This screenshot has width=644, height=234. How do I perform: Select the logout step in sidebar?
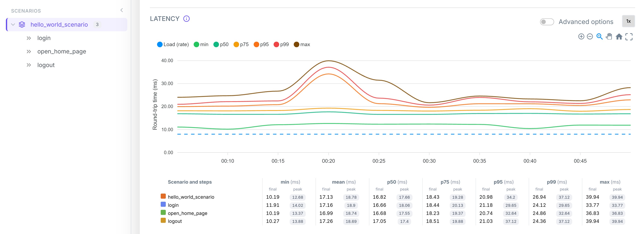click(46, 65)
